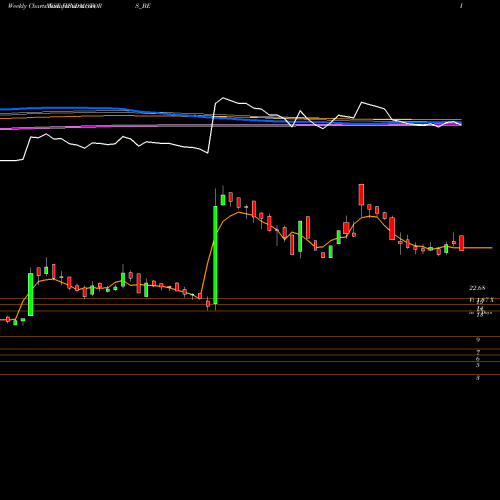500x500 pixels.
Task: Click the Weekly Chart title text
Action: [x=27, y=6]
